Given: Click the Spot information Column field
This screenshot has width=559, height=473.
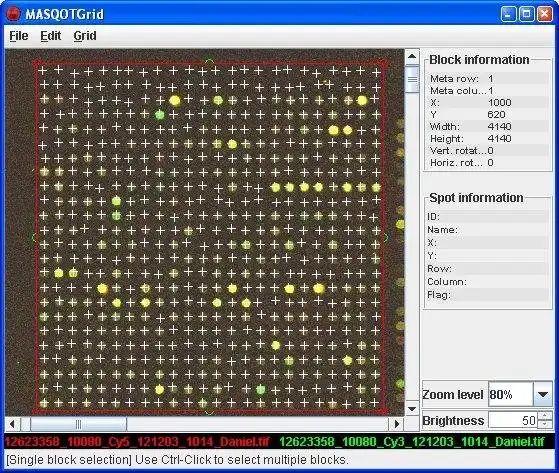Looking at the screenshot, I should coord(488,282).
